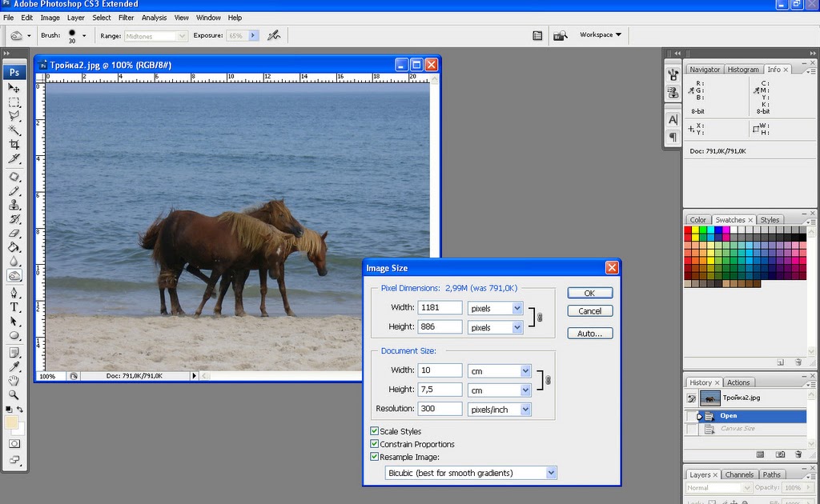
Task: Click the Resolution input field
Action: coord(440,409)
